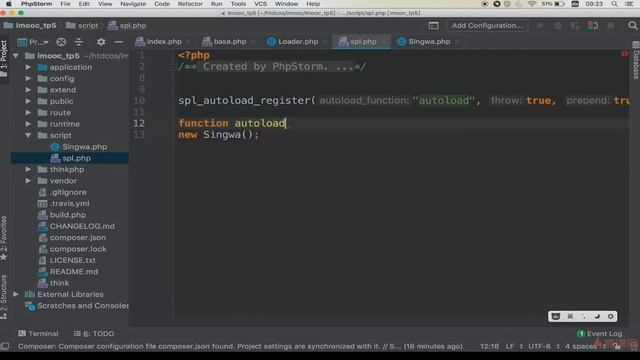640x360 pixels.
Task: Click the Wi-Fi icon in macOS menu bar
Action: pyautogui.click(x=532, y=4)
